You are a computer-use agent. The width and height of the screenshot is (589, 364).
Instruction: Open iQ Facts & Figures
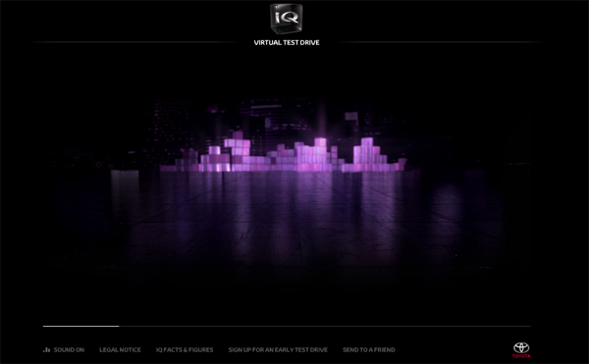point(185,349)
